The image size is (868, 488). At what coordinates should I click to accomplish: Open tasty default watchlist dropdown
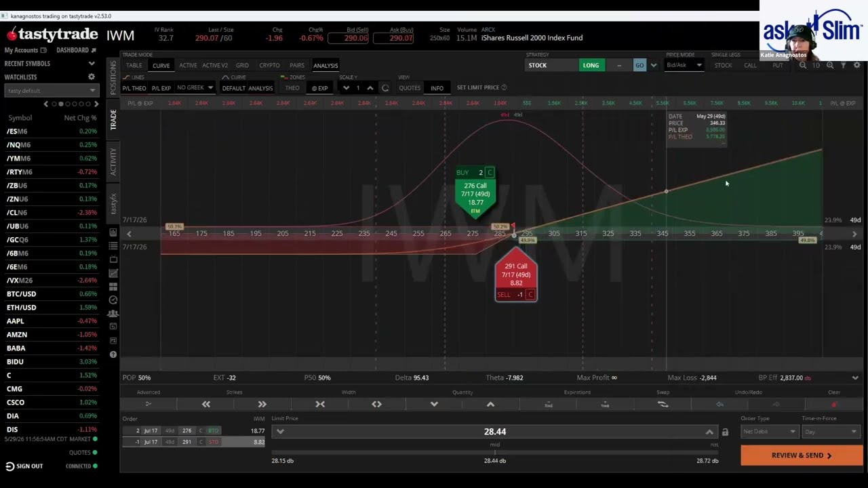(52, 91)
